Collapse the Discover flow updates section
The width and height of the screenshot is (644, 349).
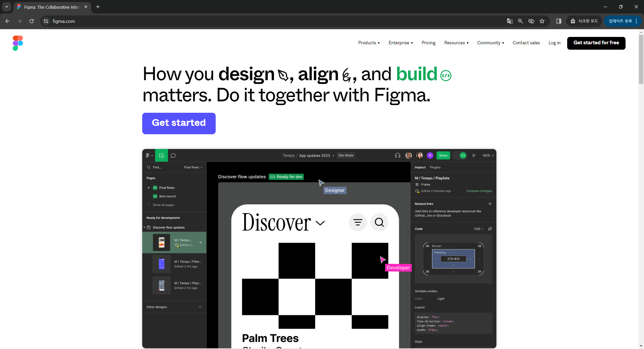[144, 228]
